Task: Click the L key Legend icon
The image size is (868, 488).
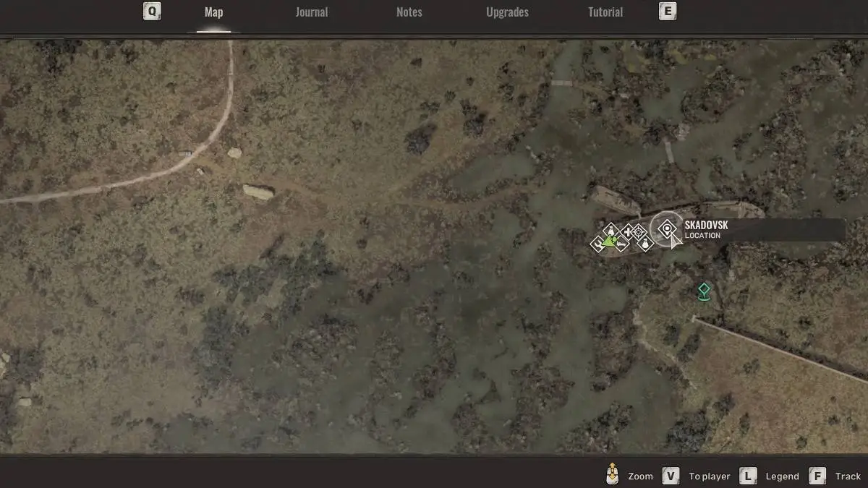Action: click(x=748, y=476)
